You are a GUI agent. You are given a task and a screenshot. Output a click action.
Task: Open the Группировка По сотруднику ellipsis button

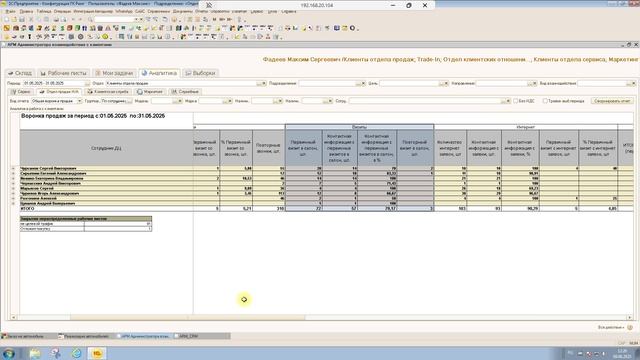(129, 101)
